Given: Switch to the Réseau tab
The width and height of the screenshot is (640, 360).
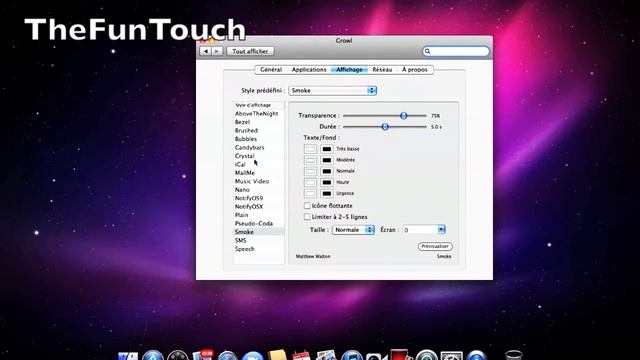Looking at the screenshot, I should [382, 69].
